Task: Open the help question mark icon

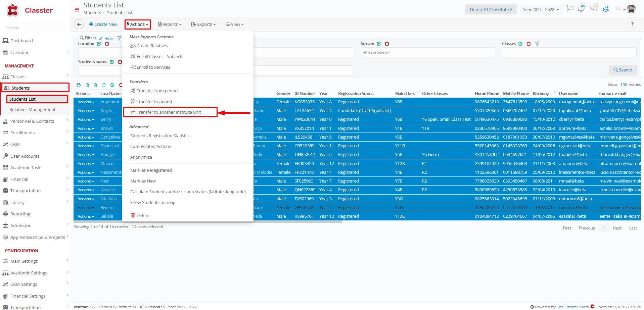Action: [632, 24]
